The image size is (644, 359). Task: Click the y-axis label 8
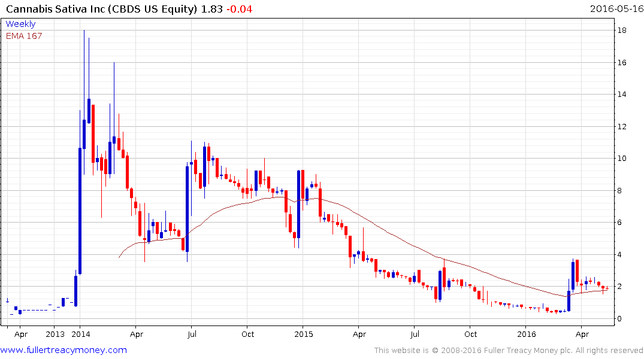620,190
